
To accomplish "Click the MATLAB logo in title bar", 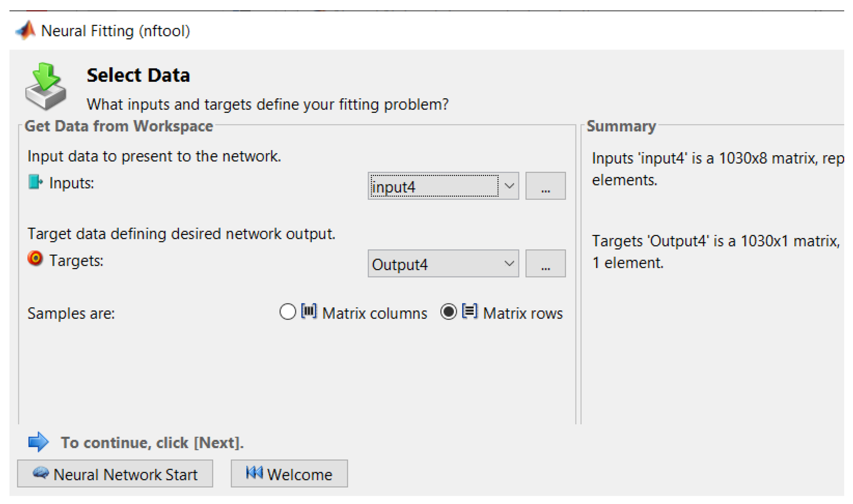I will point(25,30).
